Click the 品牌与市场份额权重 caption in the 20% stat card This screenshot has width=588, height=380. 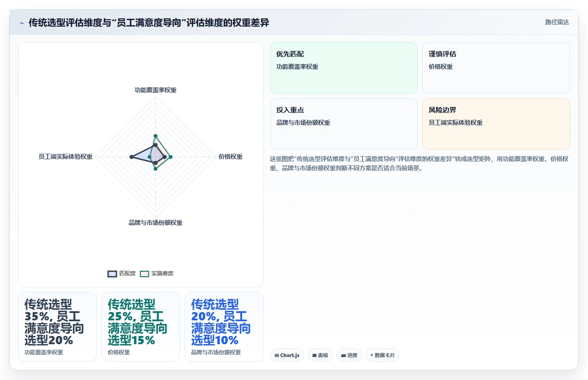tap(216, 352)
